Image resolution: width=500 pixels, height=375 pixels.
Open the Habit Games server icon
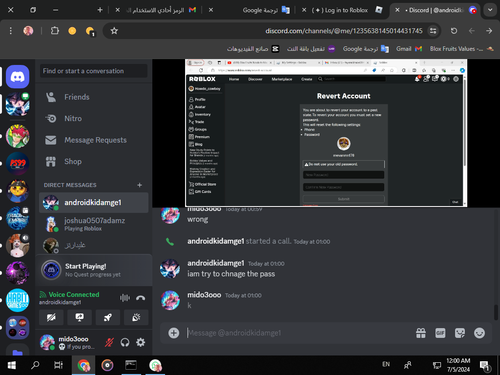(17, 300)
